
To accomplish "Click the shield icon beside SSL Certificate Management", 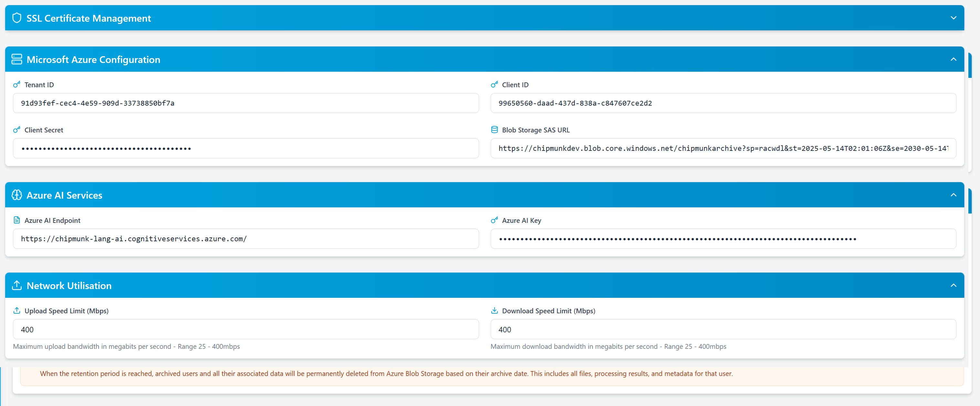I will [17, 18].
